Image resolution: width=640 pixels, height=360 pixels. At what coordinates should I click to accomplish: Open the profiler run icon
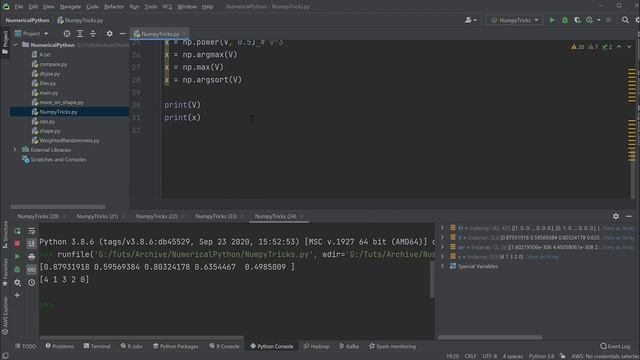tap(589, 20)
